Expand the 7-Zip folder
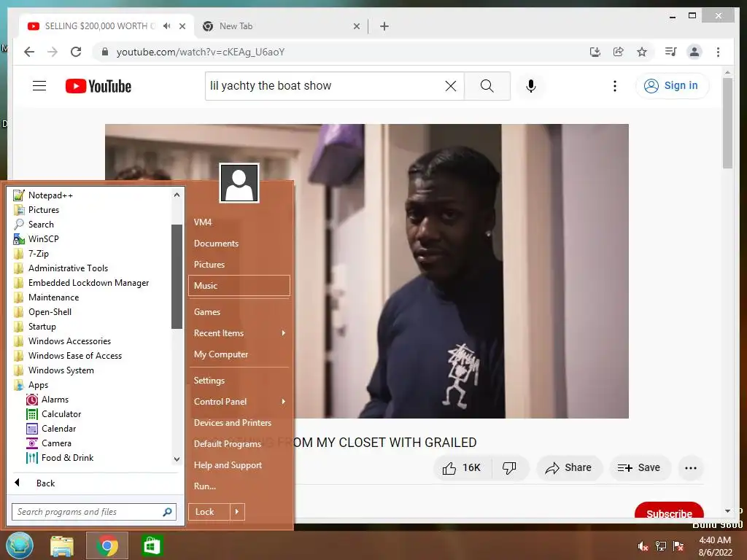Viewport: 747px width, 560px height. point(38,253)
